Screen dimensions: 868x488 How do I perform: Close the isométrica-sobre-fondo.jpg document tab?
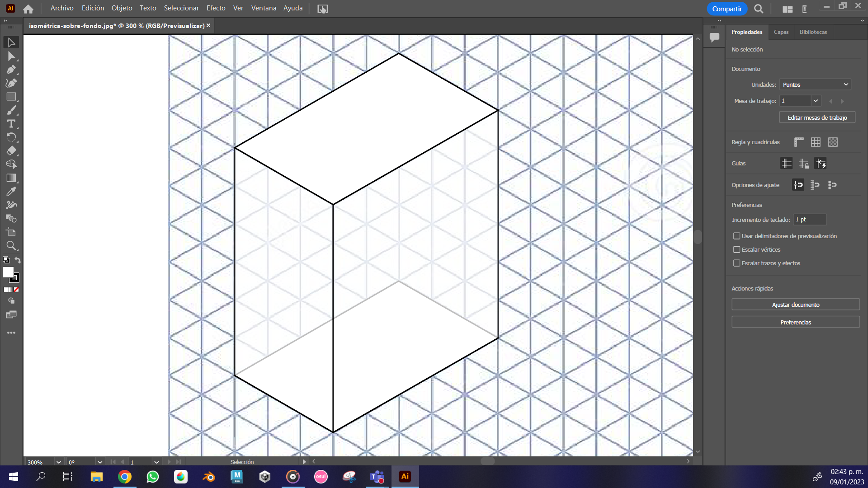pyautogui.click(x=208, y=26)
